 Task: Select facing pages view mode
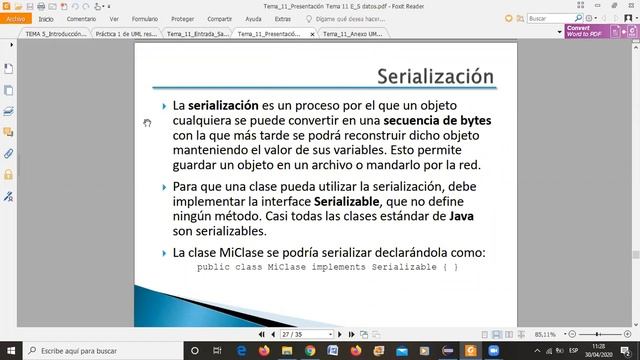click(x=509, y=334)
